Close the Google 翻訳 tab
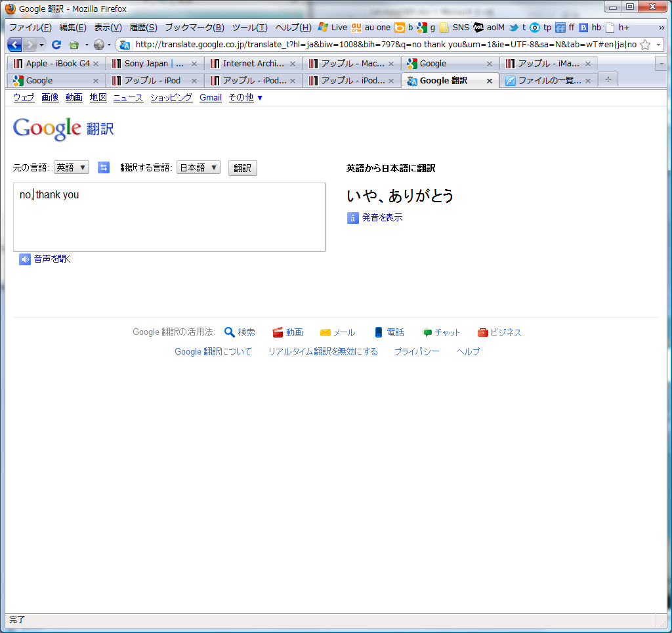The width and height of the screenshot is (672, 633). [490, 81]
